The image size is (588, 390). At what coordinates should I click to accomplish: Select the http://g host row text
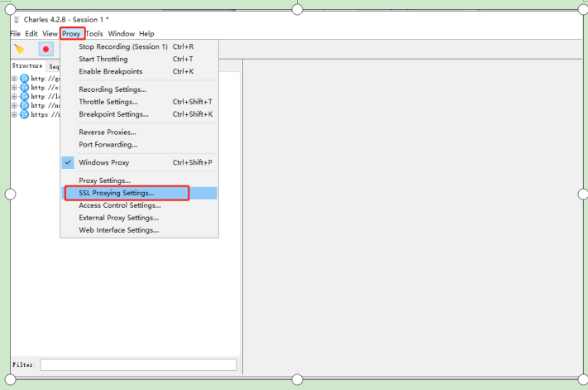(45, 79)
